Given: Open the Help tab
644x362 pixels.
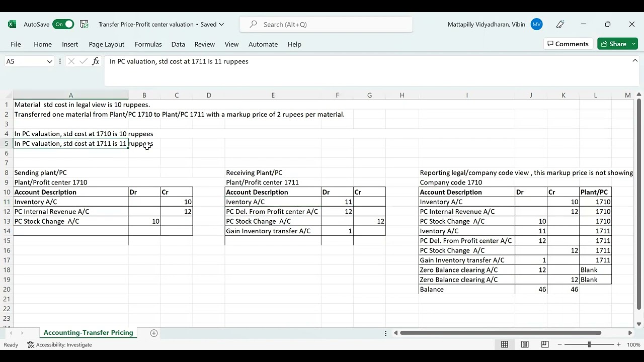Looking at the screenshot, I should pyautogui.click(x=294, y=44).
